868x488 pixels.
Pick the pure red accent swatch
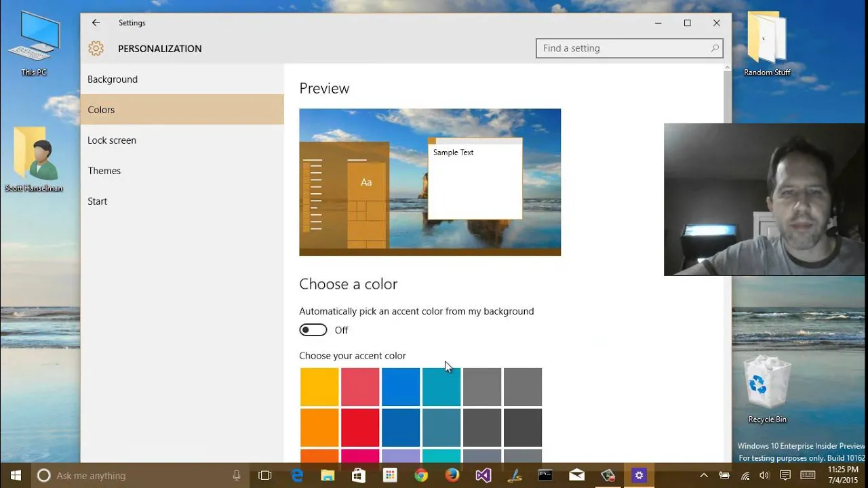pos(360,428)
